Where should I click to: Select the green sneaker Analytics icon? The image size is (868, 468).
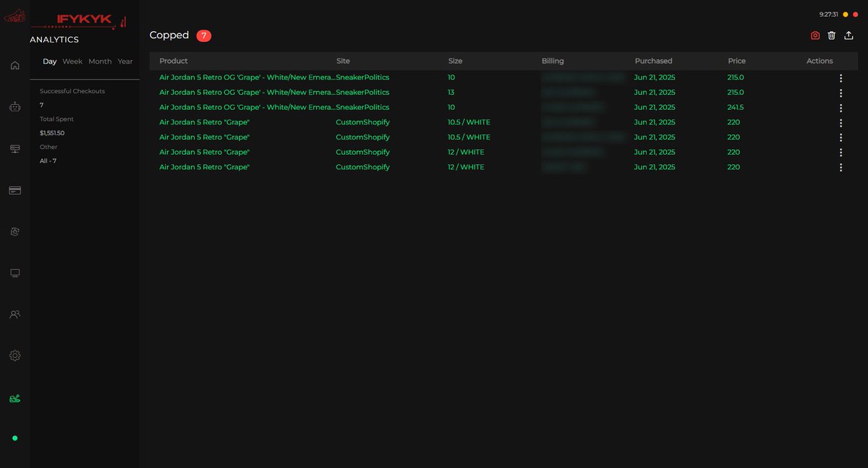[14, 398]
